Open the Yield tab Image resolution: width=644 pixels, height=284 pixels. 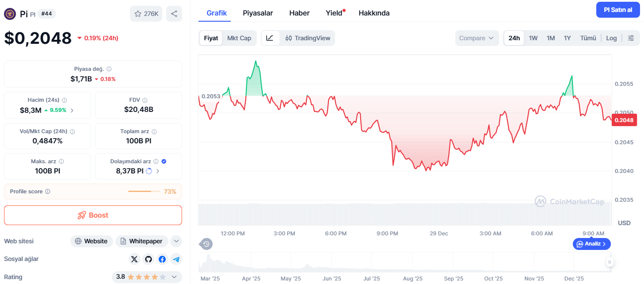click(x=334, y=13)
